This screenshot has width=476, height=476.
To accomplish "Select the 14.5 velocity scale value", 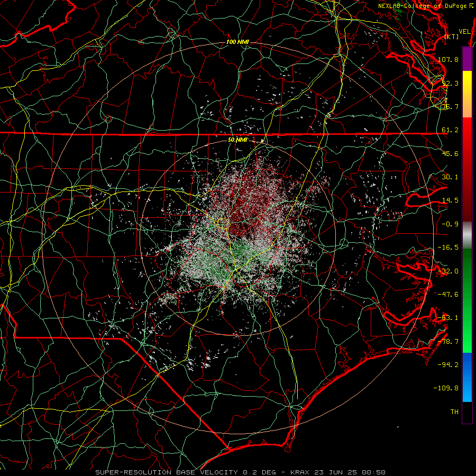I will pos(450,200).
